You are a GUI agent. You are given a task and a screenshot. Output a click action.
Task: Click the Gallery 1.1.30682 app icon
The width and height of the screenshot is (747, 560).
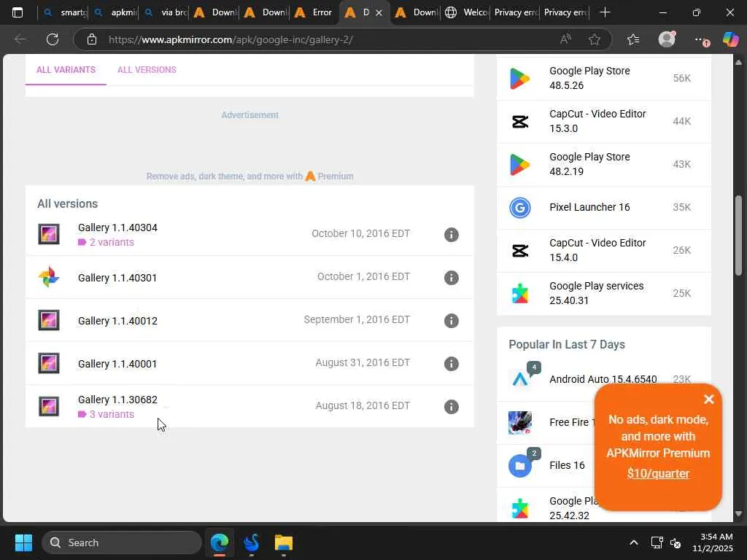click(x=49, y=407)
